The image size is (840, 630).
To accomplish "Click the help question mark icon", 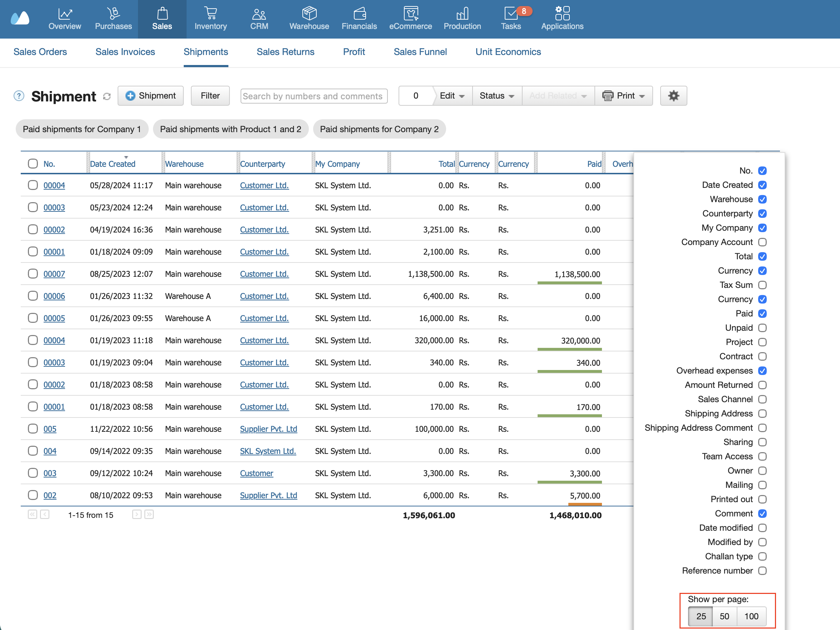I will pos(19,96).
